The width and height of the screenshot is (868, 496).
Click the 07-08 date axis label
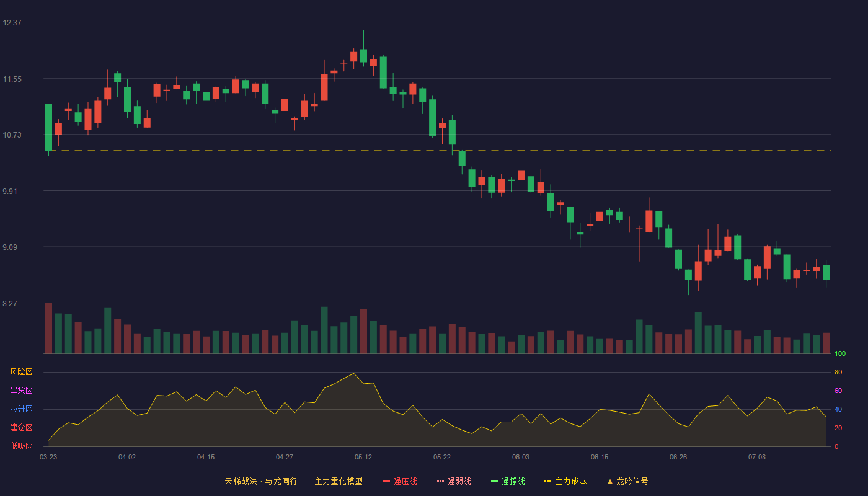click(x=757, y=457)
